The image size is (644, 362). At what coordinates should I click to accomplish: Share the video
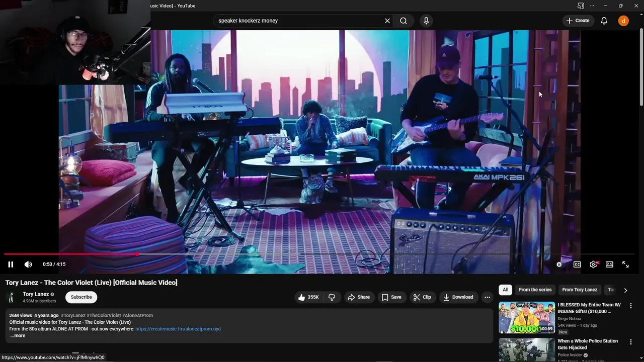point(359,297)
